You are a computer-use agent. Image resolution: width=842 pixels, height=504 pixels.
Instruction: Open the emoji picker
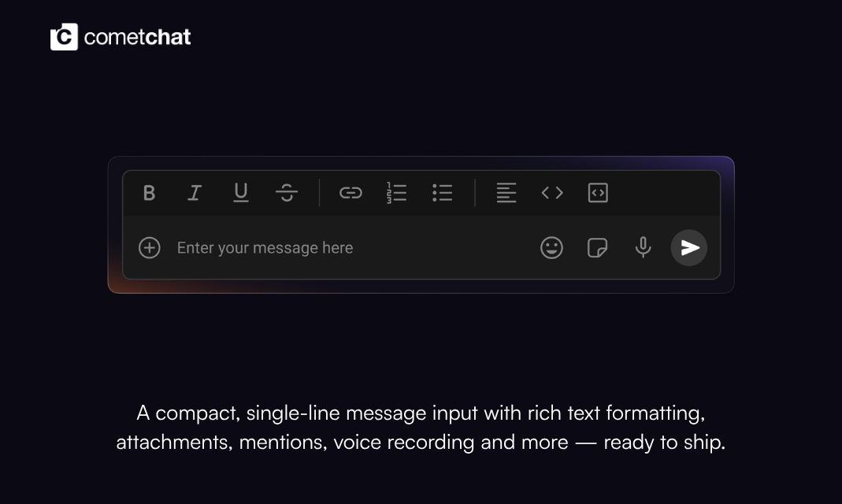(551, 247)
